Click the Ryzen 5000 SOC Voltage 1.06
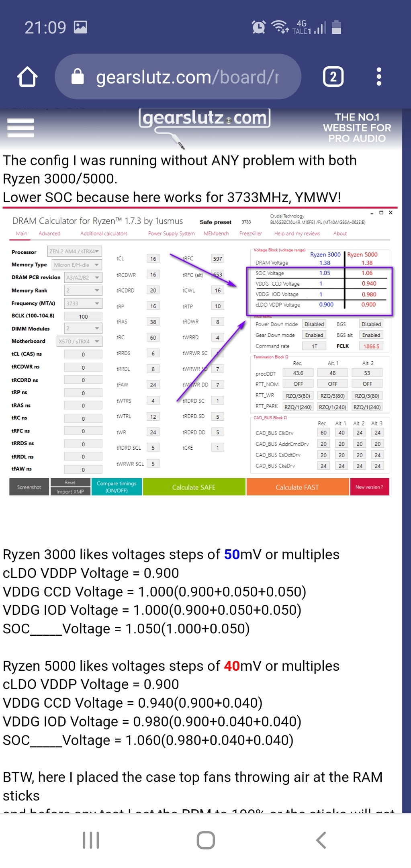The width and height of the screenshot is (411, 868). (x=367, y=273)
